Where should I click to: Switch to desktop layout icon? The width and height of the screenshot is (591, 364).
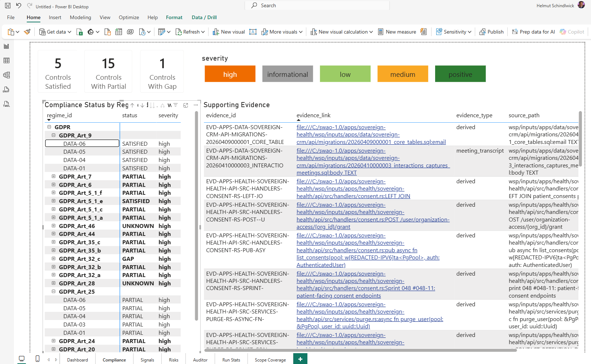pos(22,359)
